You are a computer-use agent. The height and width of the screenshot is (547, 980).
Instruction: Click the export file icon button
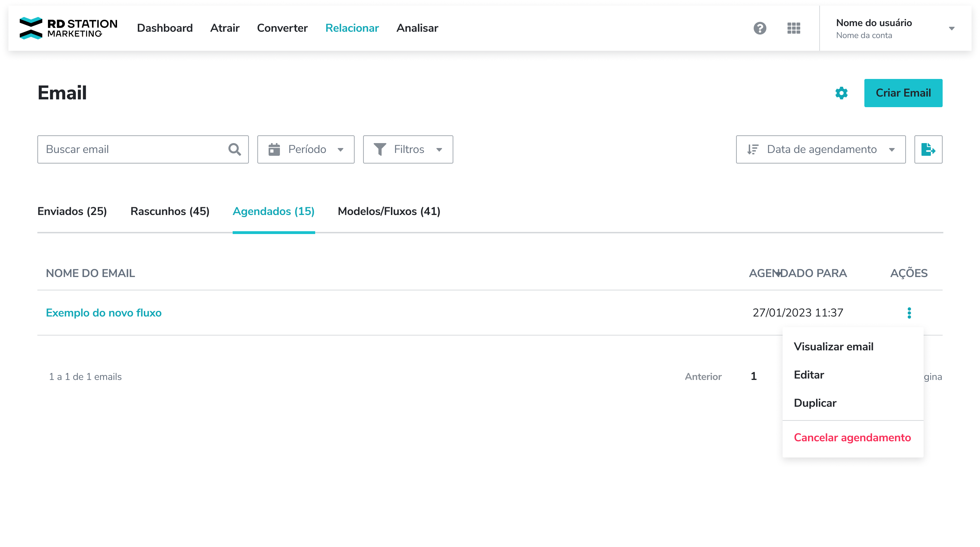point(928,149)
